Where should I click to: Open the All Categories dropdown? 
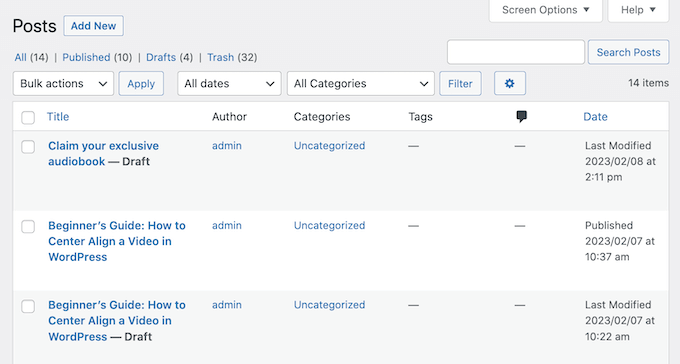pos(360,83)
